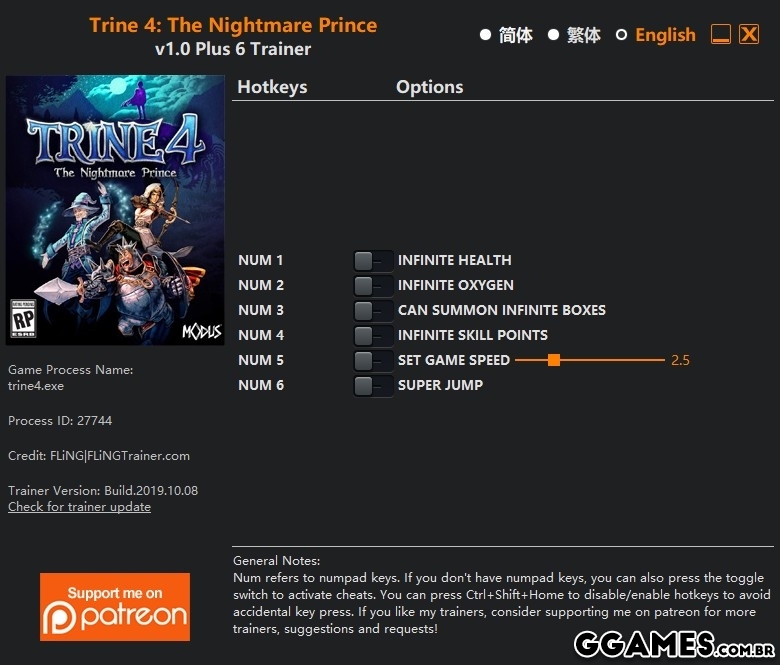Viewport: 780px width, 665px height.
Task: Enable the Infinite Oxygen toggle
Action: click(x=373, y=285)
